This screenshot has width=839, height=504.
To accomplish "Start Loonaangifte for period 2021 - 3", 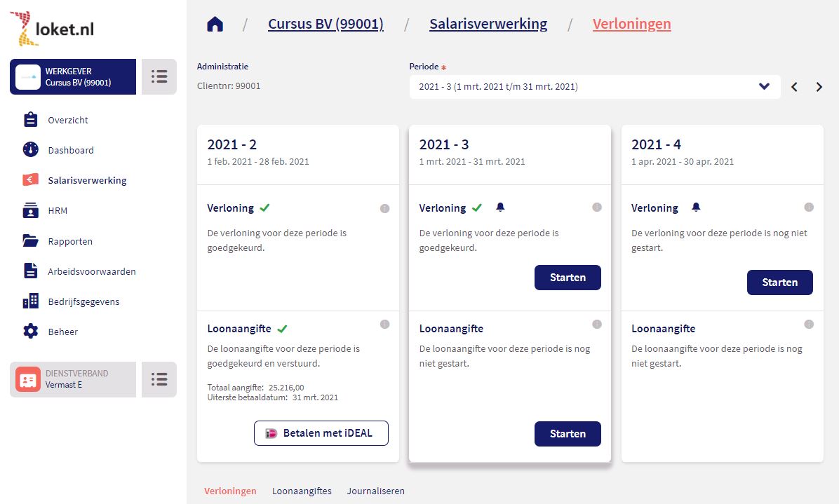I will [567, 434].
